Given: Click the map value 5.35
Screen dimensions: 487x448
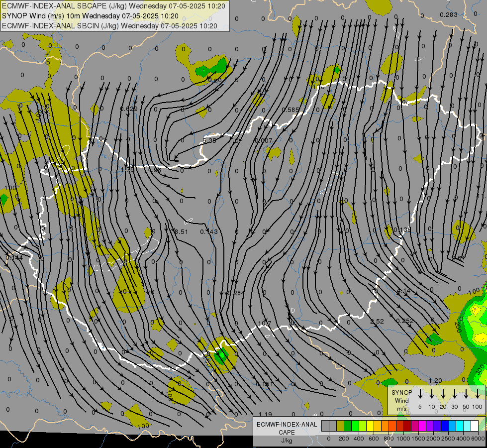Looking at the screenshot, I should click(209, 140).
